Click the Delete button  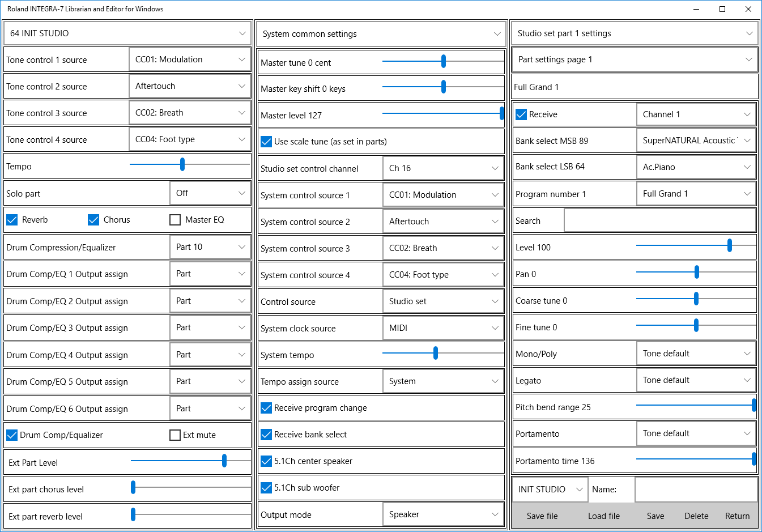(x=696, y=516)
